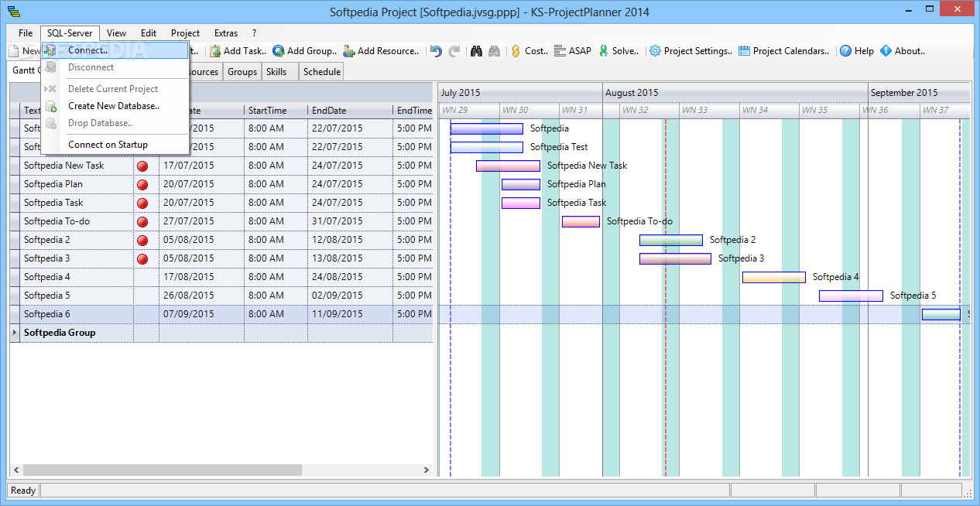Click the New document icon
Viewport: 980px width, 506px height.
coord(13,51)
